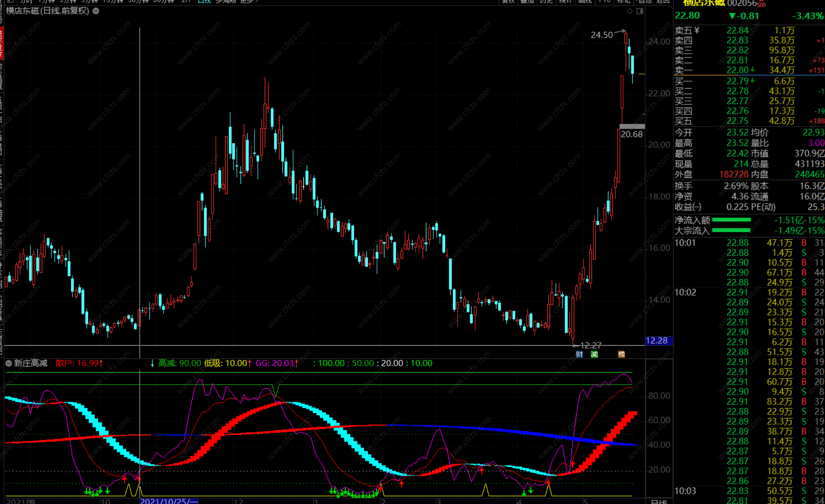The width and height of the screenshot is (825, 504).
Task: Click the diamond icon above the chart
Action: (630, 11)
